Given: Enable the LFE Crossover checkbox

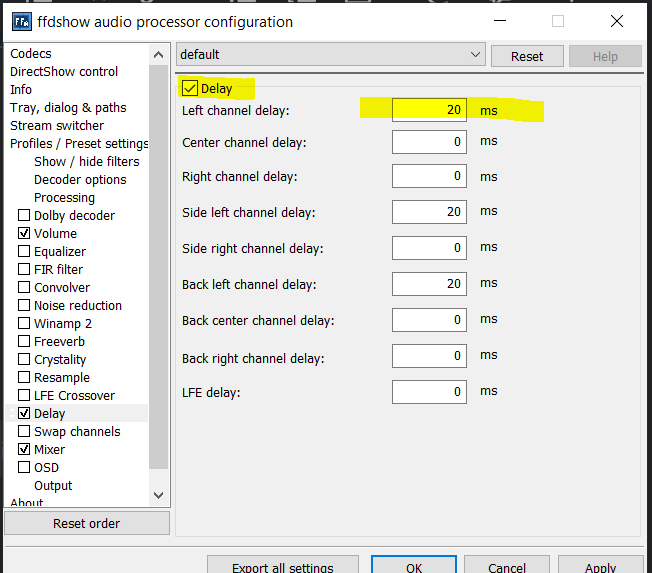Looking at the screenshot, I should [24, 395].
